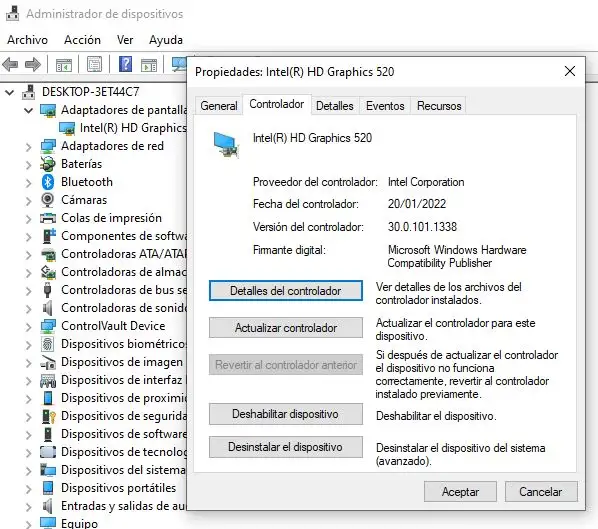Click the Dispositivos de seguridad icon

[48, 416]
